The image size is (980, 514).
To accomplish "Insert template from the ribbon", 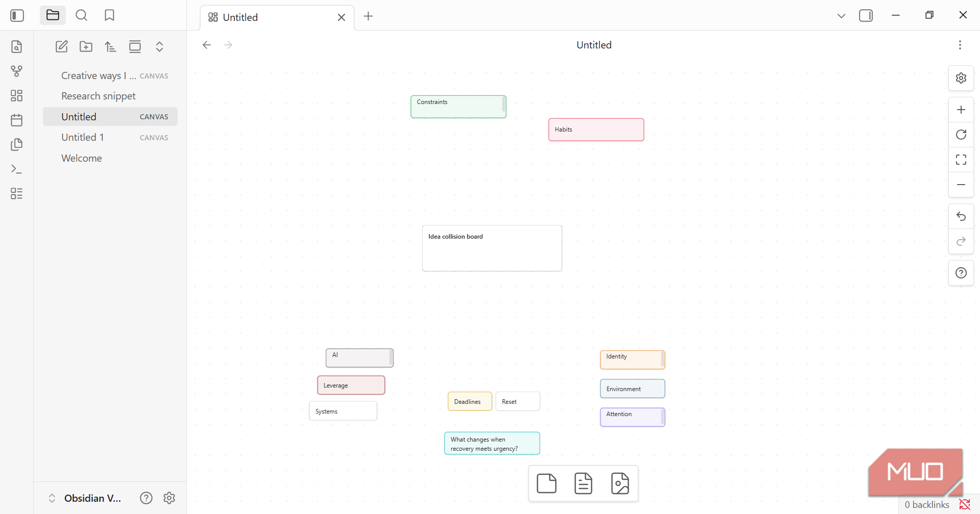I will point(16,144).
